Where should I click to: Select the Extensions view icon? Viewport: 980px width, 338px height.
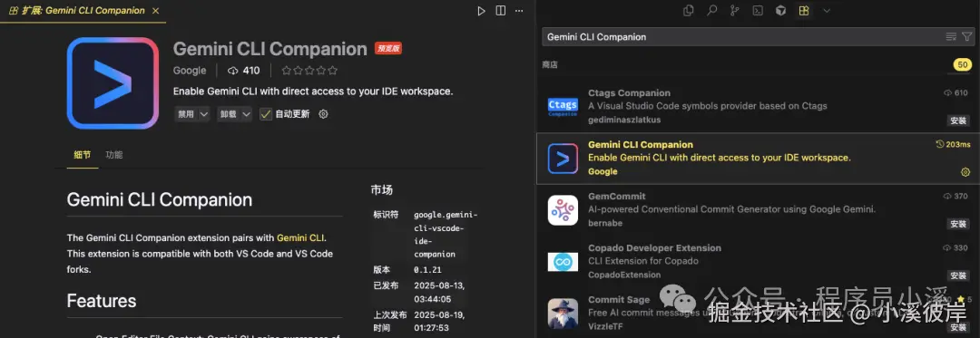(804, 11)
